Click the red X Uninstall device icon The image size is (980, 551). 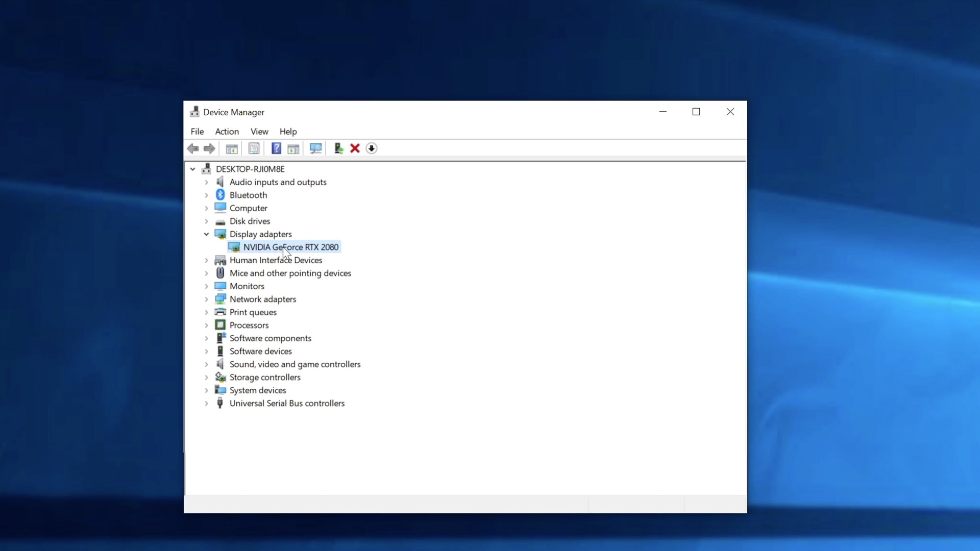tap(355, 148)
